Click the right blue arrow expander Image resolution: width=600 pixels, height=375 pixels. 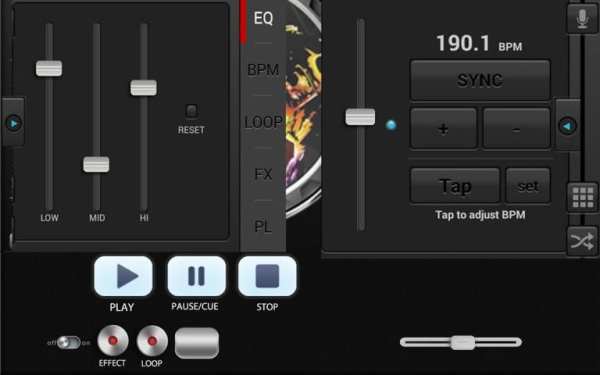tap(567, 126)
